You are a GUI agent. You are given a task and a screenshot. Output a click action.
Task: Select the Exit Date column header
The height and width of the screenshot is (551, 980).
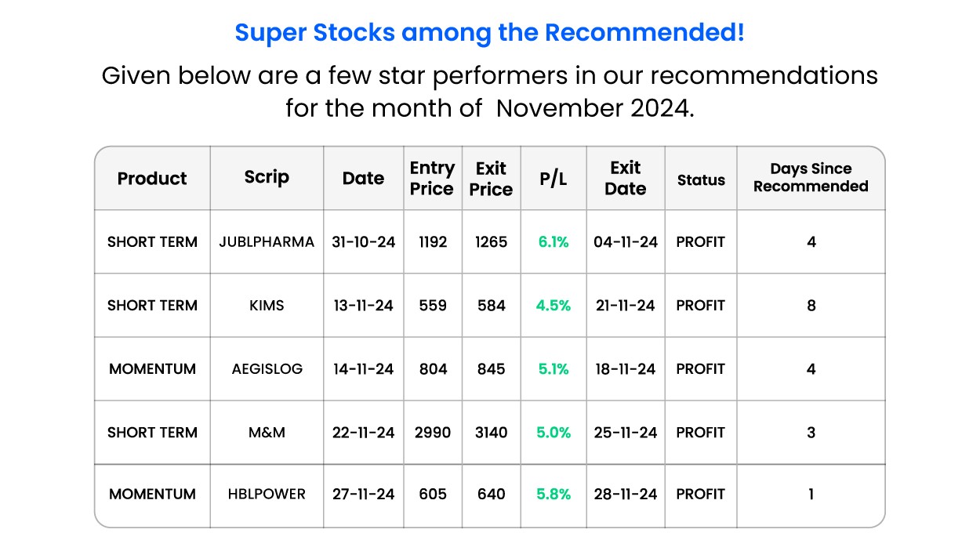(x=626, y=179)
